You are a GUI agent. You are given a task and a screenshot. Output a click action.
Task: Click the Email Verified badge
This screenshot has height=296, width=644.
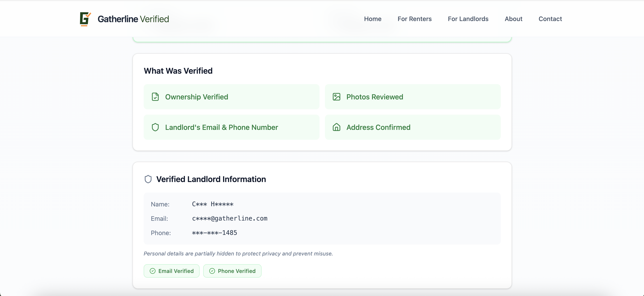coord(171,271)
